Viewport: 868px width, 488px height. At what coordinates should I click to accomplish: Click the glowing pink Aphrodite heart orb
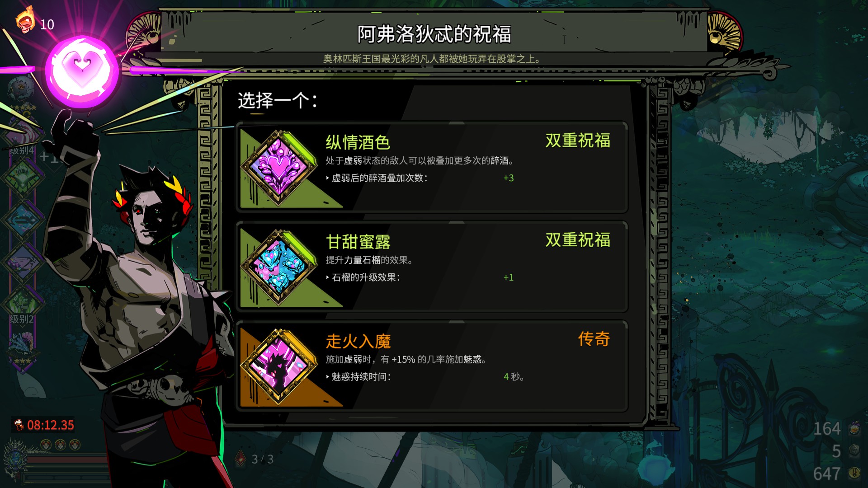pyautogui.click(x=82, y=71)
